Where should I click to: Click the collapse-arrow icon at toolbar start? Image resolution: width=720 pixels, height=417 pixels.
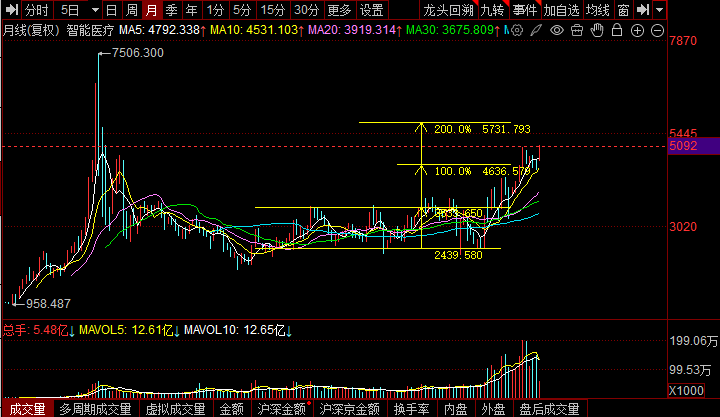11,10
